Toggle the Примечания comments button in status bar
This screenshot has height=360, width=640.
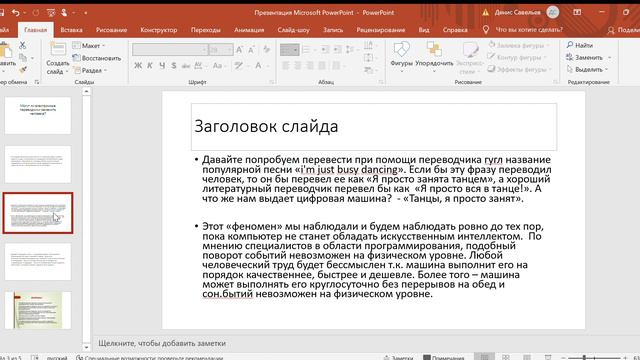444,358
